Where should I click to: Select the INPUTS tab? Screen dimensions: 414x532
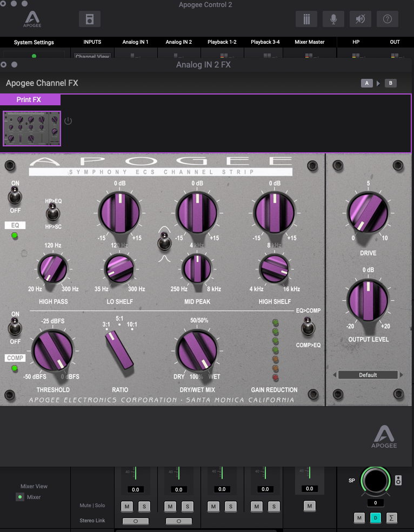click(x=92, y=42)
